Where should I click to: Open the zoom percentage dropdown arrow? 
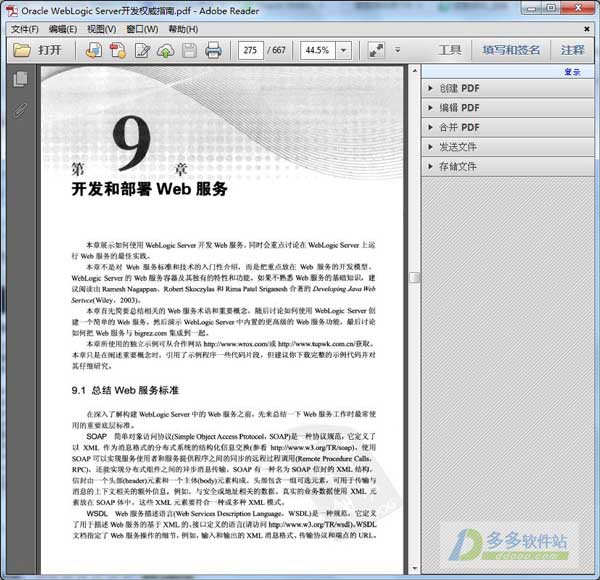pos(344,50)
